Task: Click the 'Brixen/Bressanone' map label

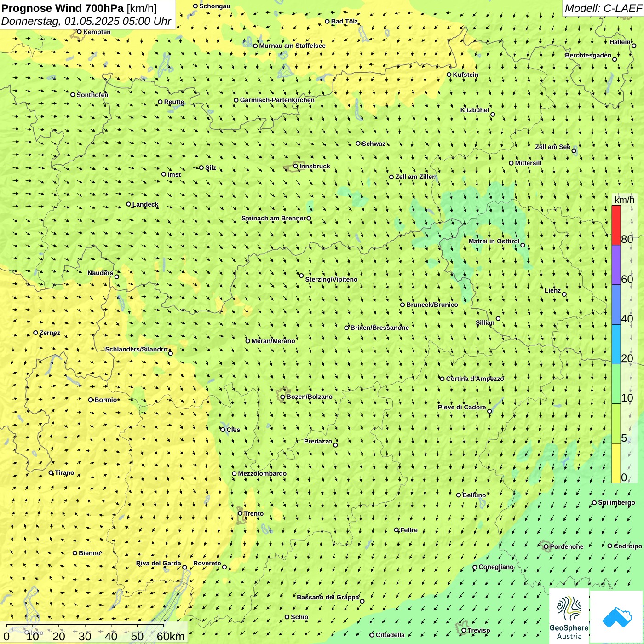Action: click(x=379, y=328)
